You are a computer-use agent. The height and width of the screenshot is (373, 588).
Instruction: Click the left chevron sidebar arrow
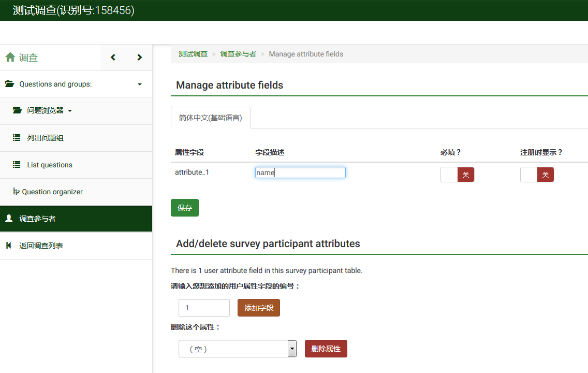113,58
